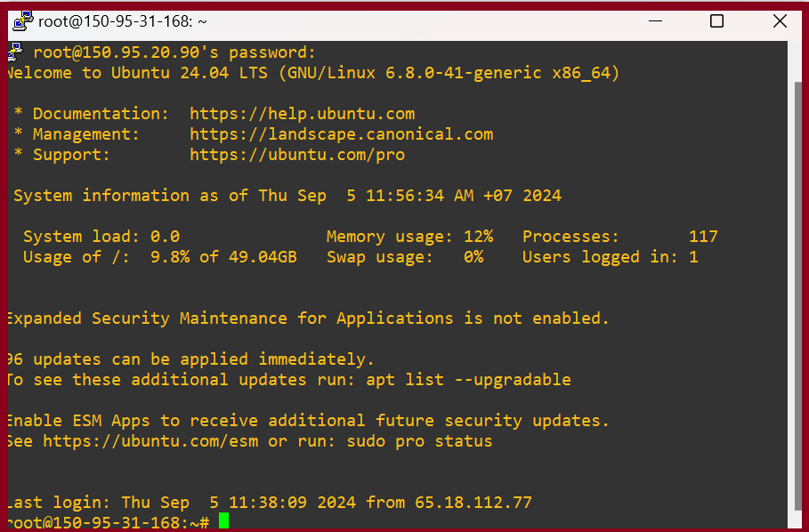Click the System information timestamp line

tap(287, 196)
